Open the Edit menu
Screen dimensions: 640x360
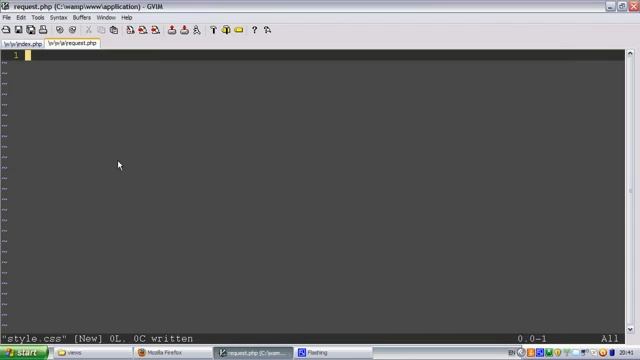21,18
